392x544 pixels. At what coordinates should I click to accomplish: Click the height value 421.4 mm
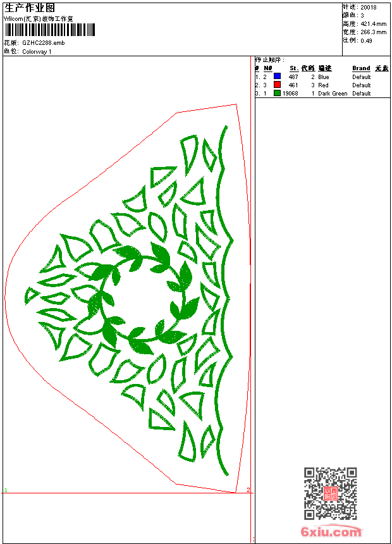click(373, 24)
